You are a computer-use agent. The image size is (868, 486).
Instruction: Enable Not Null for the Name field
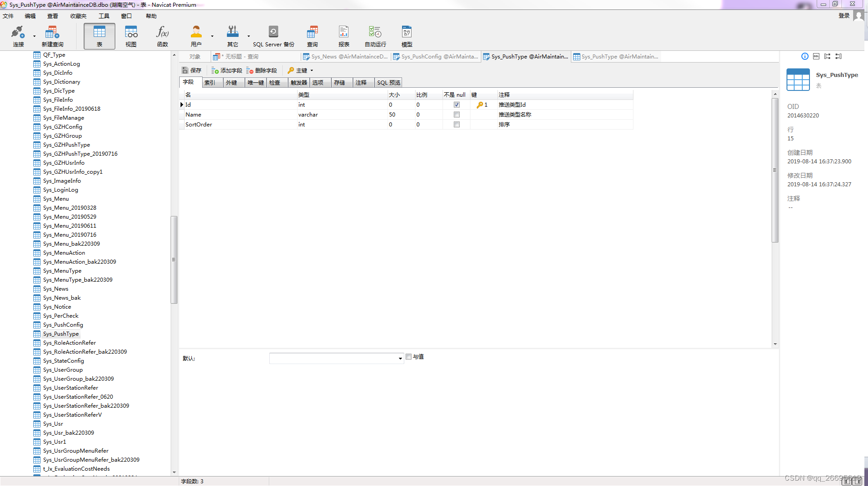pos(457,115)
